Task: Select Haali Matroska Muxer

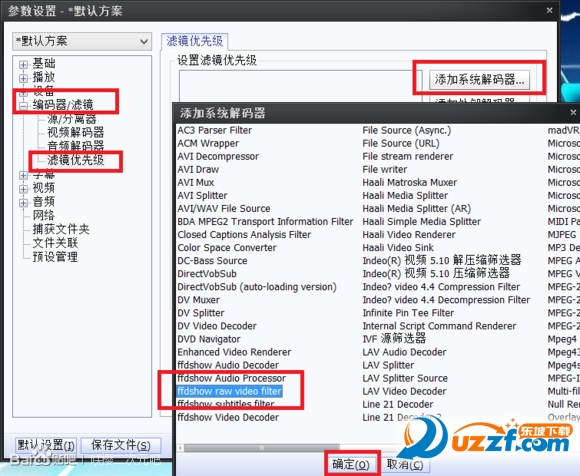Action: pos(410,182)
